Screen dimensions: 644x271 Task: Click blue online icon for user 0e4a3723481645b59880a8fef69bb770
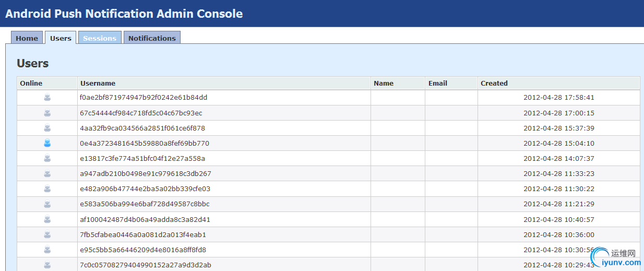47,143
